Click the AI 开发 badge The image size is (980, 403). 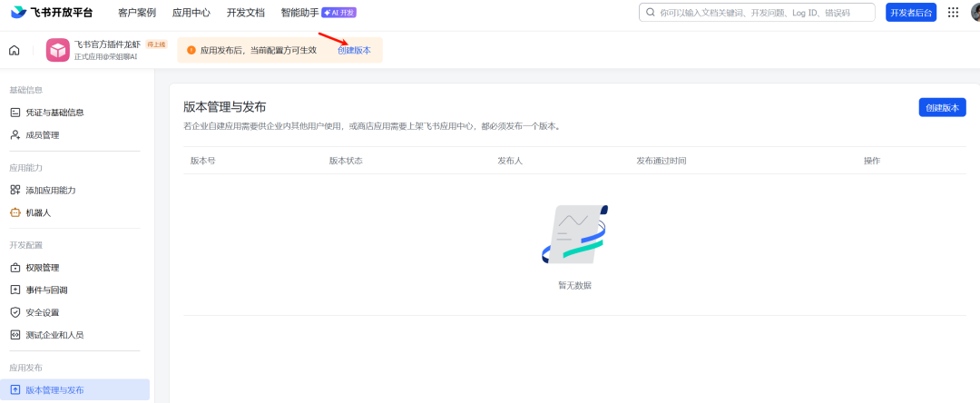338,13
